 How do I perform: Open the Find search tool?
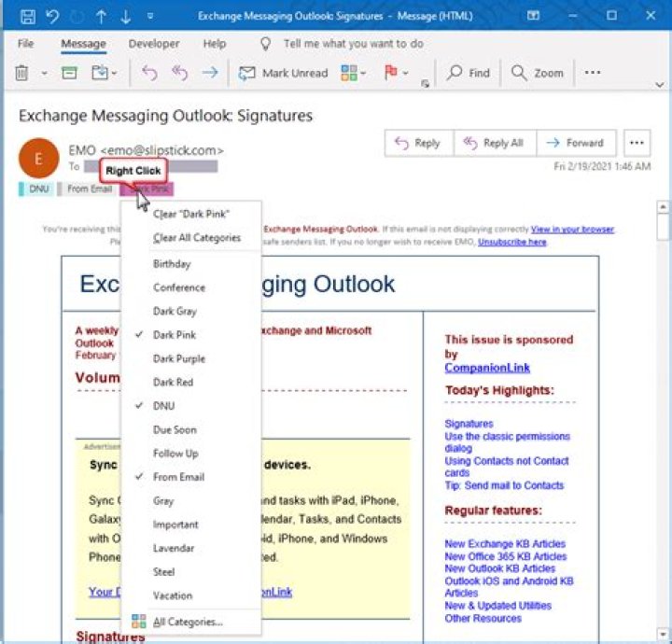tap(469, 73)
